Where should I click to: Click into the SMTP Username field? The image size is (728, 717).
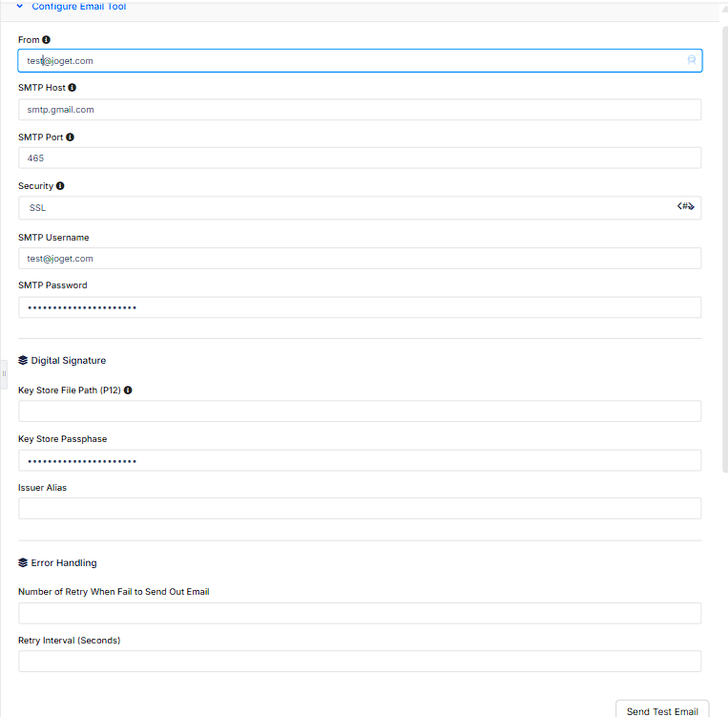360,259
